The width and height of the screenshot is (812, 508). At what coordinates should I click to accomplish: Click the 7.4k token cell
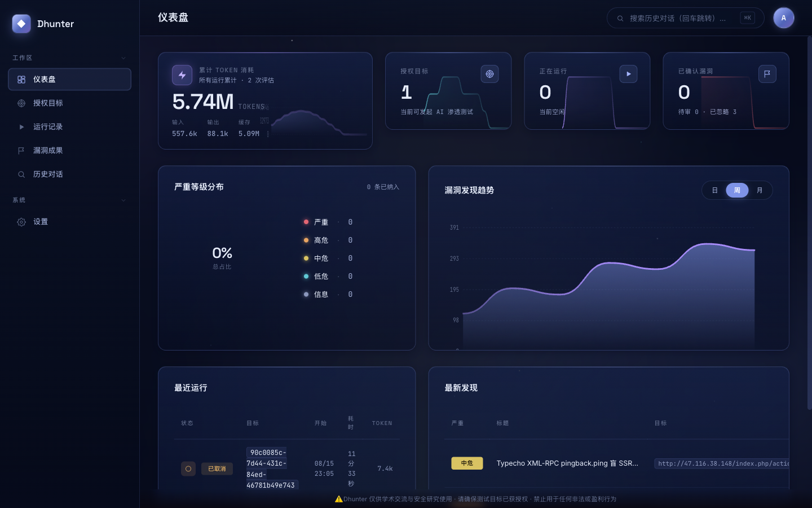(385, 469)
